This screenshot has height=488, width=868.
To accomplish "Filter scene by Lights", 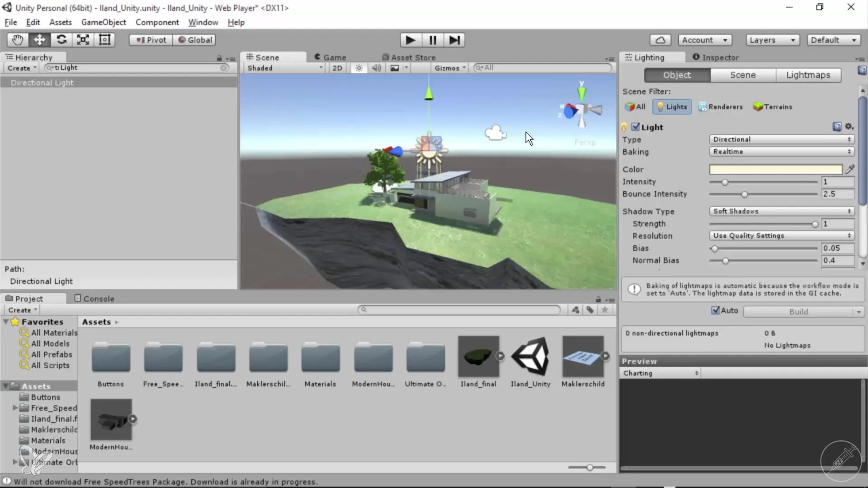I will tap(672, 107).
